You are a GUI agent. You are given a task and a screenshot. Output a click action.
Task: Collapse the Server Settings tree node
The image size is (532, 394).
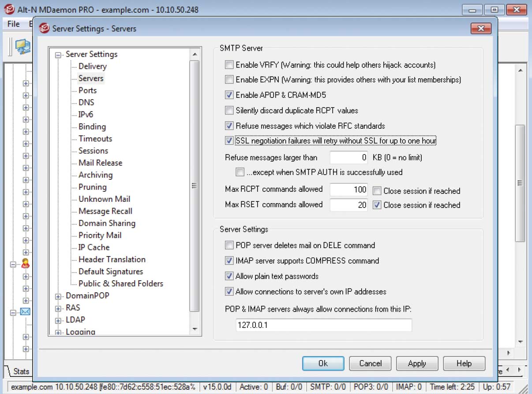click(x=58, y=55)
